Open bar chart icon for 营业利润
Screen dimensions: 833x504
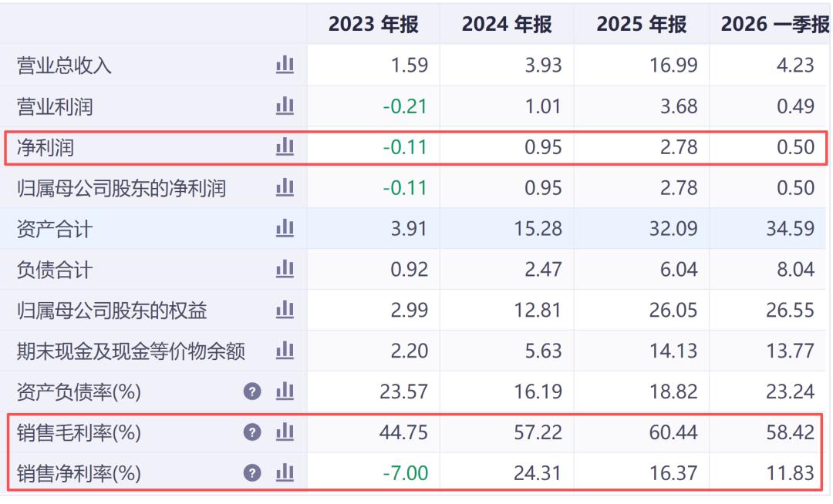[x=285, y=106]
